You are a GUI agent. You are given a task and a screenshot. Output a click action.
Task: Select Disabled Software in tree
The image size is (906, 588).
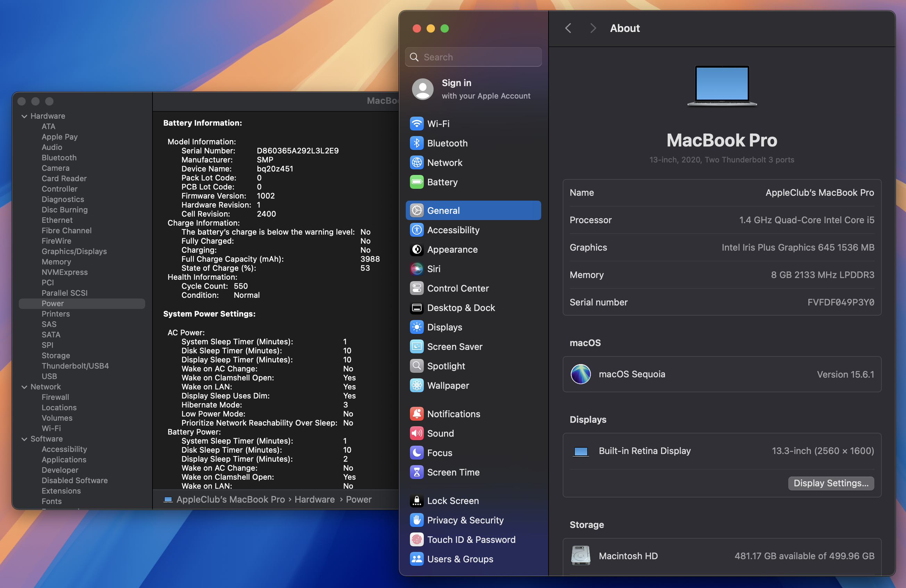(x=75, y=480)
